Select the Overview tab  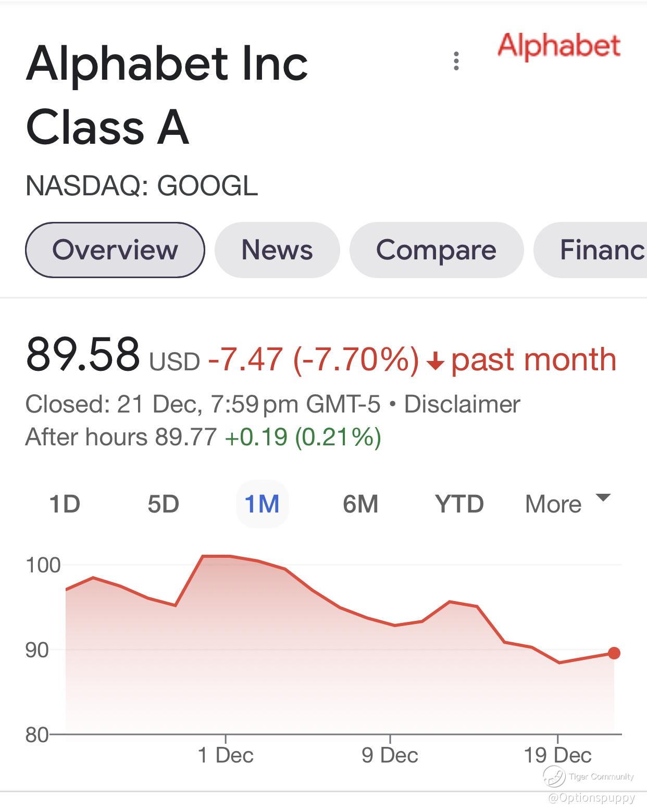[x=115, y=249]
